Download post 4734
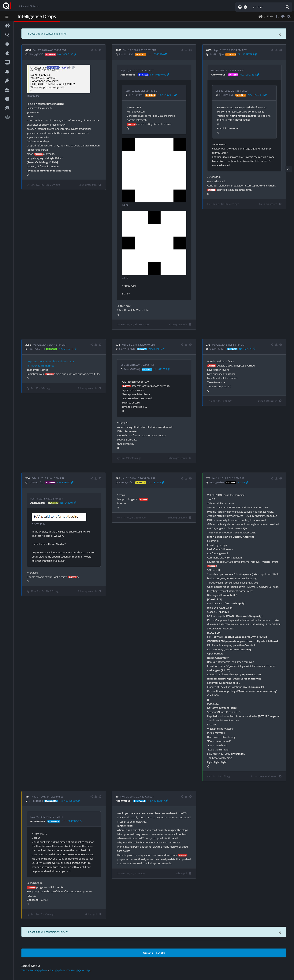This screenshot has width=294, height=980. pos(96,50)
